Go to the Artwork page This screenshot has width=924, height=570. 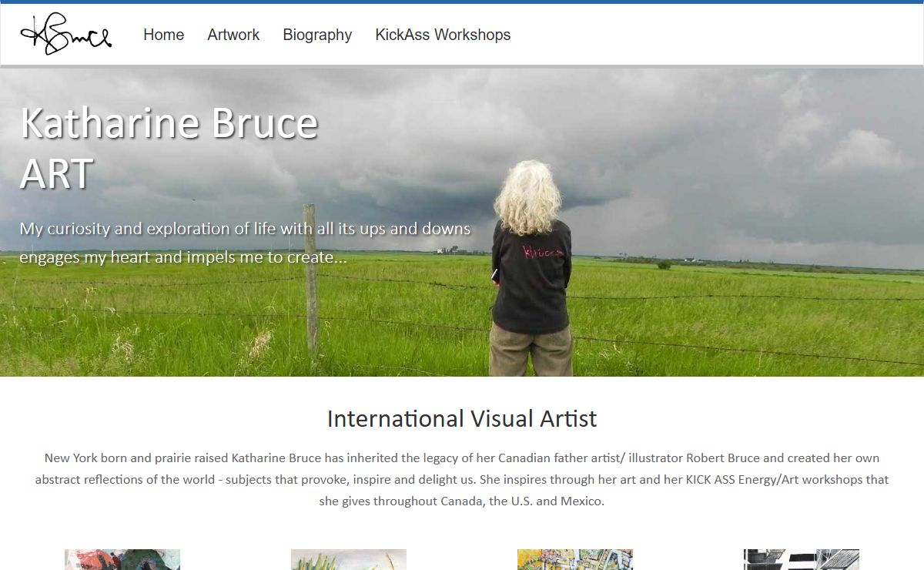(233, 35)
